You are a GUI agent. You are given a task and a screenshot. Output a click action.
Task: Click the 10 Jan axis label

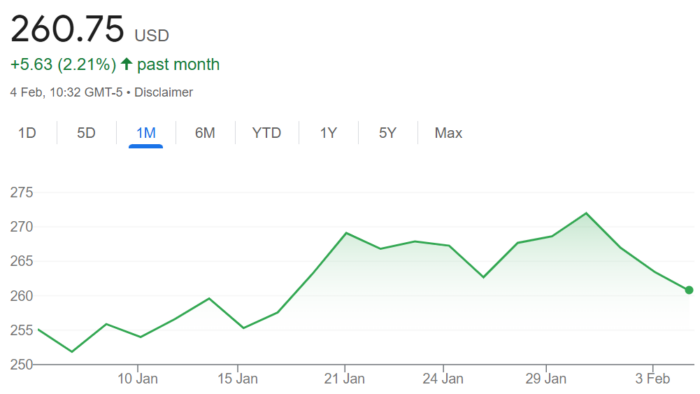(138, 379)
